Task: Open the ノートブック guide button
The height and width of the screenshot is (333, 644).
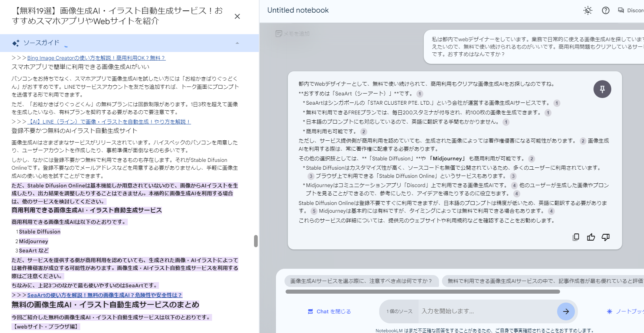Action: [x=626, y=311]
